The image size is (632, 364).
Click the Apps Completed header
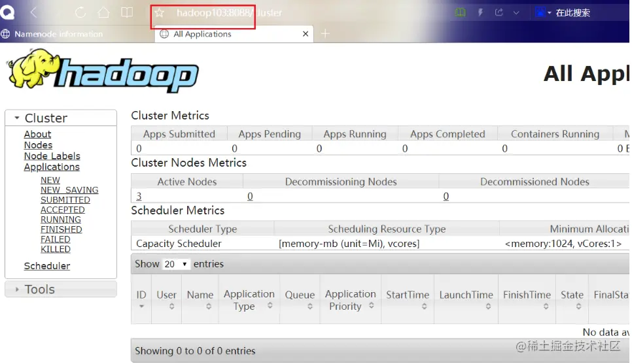[448, 134]
